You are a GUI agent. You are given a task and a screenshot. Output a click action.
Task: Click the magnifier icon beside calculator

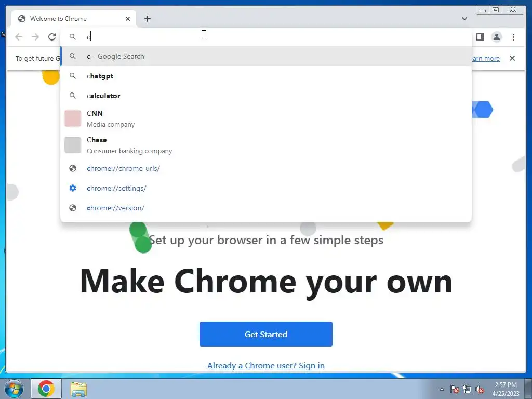tap(73, 96)
